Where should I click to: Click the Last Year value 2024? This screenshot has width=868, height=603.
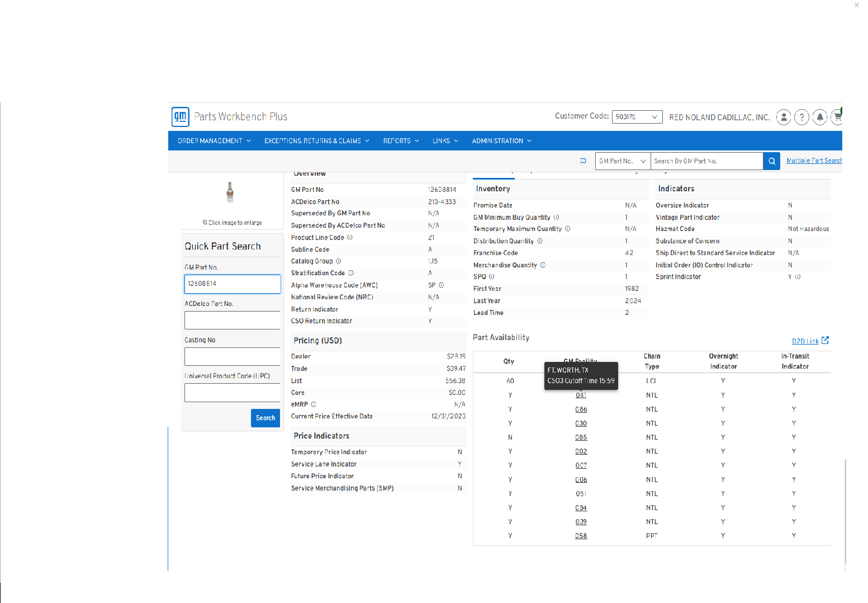(633, 301)
